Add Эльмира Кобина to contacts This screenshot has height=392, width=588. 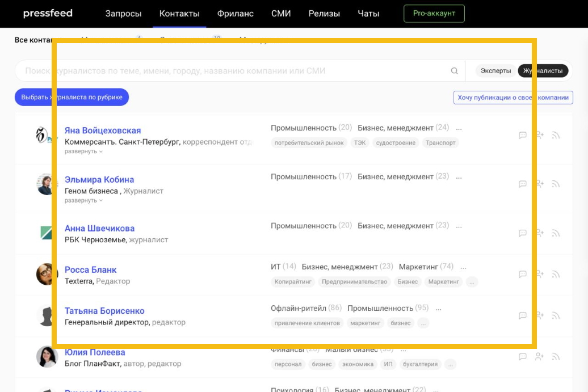tap(539, 184)
